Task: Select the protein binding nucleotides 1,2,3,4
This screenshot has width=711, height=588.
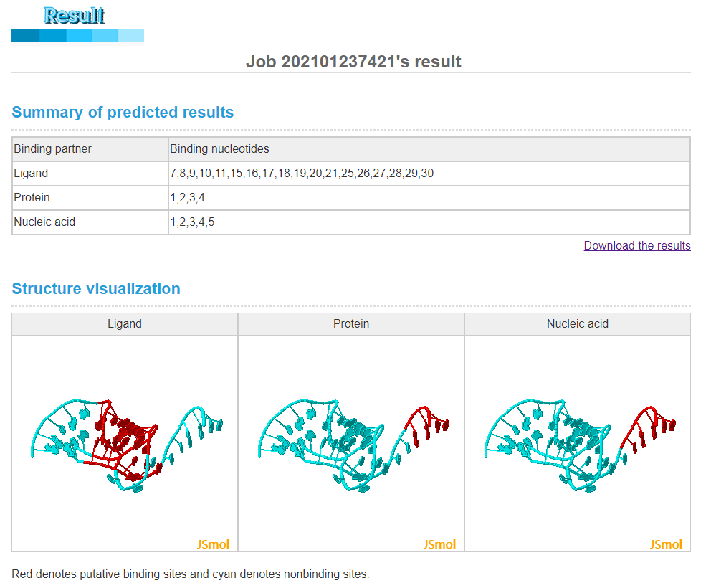Action: 187,198
